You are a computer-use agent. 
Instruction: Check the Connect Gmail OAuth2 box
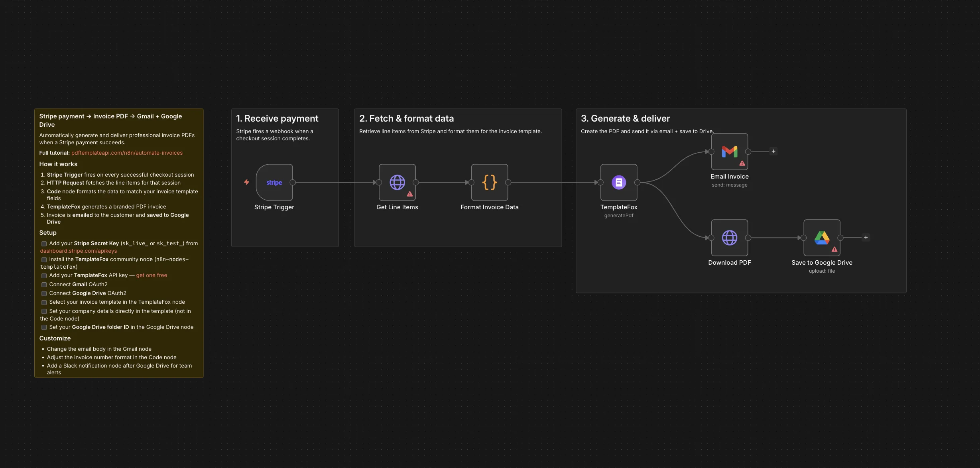[x=44, y=285]
